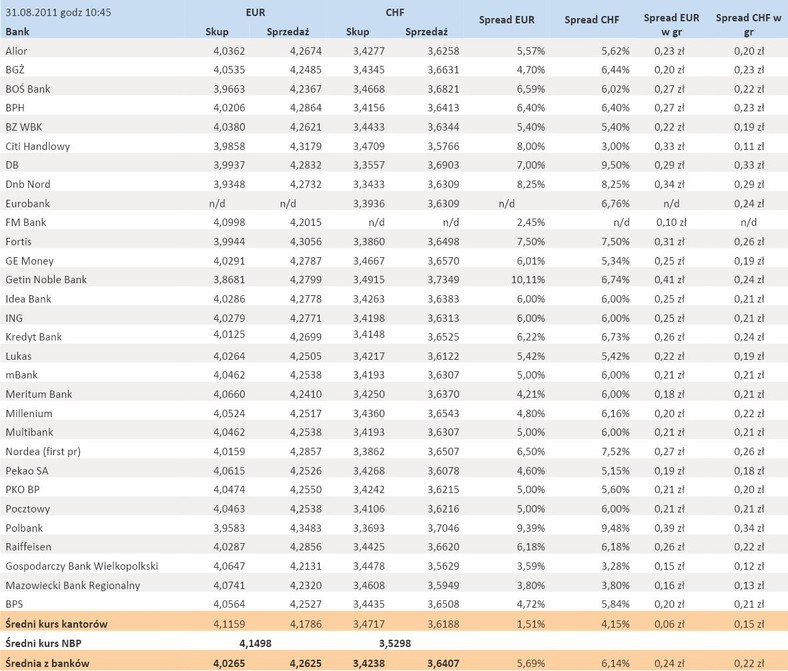Click the 'Średnia z banków' summary label
This screenshot has width=788, height=671.
click(x=47, y=663)
